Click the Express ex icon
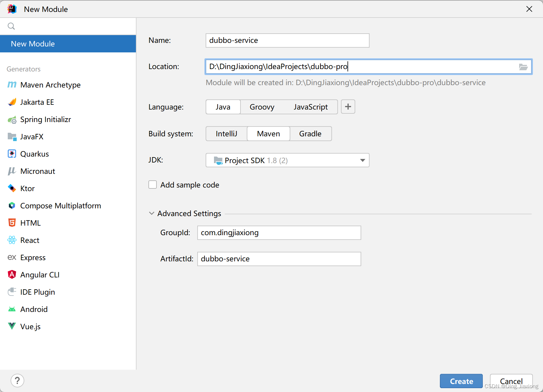This screenshot has width=543, height=392. [x=12, y=257]
